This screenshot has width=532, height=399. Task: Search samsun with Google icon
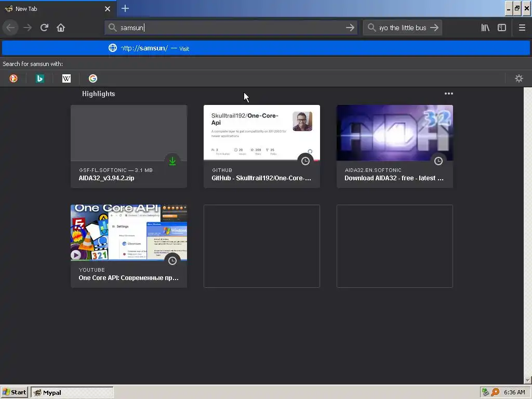[93, 78]
